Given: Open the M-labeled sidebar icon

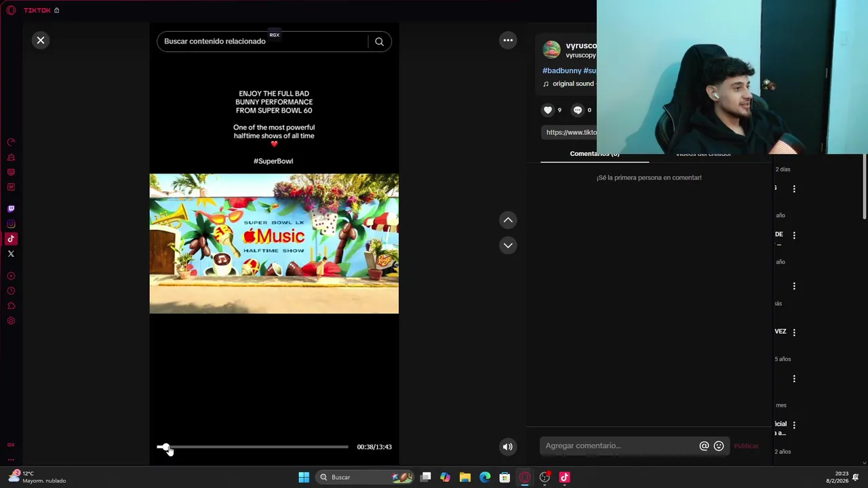Looking at the screenshot, I should [x=11, y=187].
